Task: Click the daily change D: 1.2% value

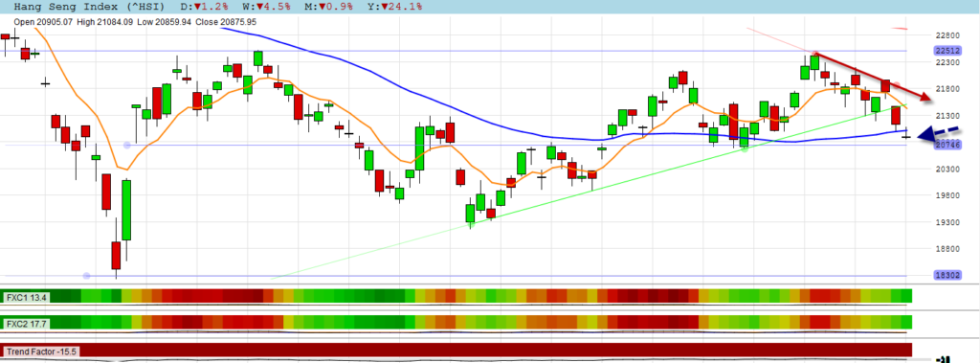Action: pos(205,7)
